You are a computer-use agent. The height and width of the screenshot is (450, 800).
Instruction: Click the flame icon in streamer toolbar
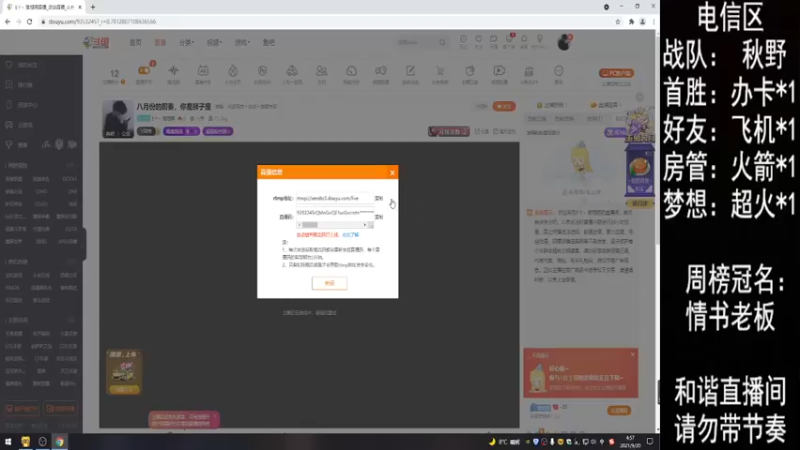[233, 71]
